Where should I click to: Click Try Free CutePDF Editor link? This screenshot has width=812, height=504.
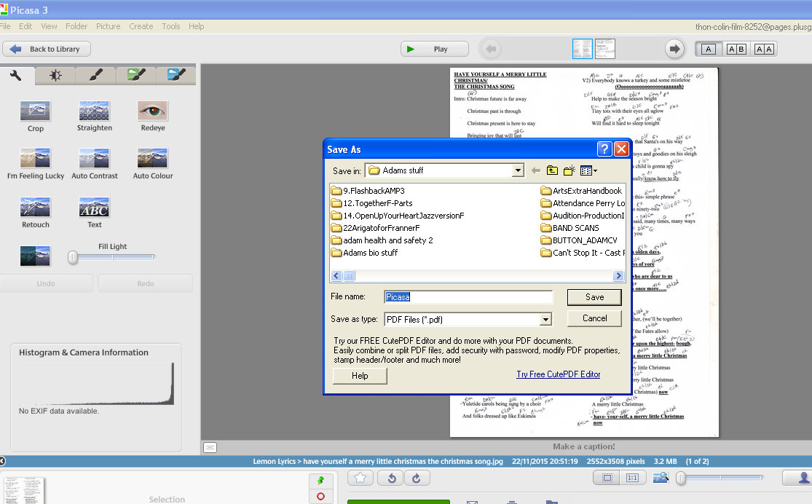pyautogui.click(x=558, y=374)
